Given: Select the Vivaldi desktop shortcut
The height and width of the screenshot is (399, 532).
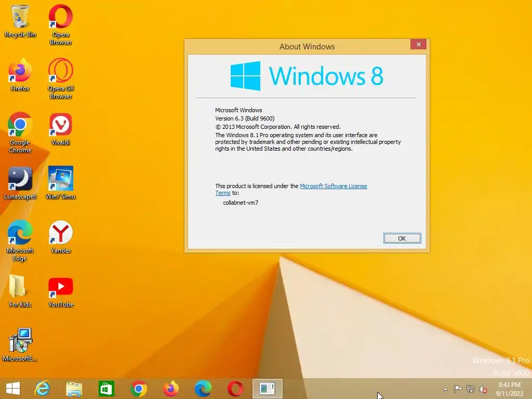Looking at the screenshot, I should pyautogui.click(x=61, y=129).
